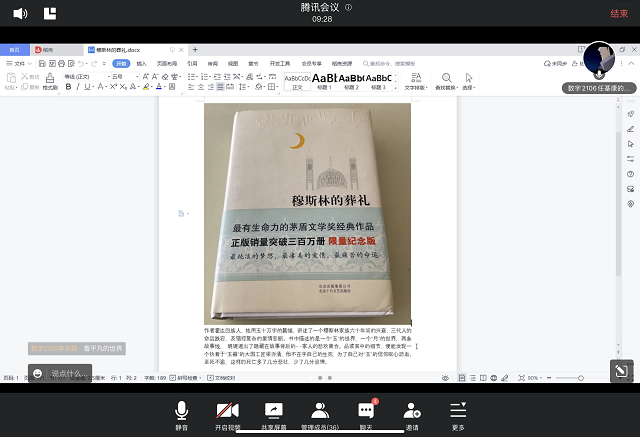Select the 开发工具 ribbon tab
The width and height of the screenshot is (640, 437).
pos(280,63)
